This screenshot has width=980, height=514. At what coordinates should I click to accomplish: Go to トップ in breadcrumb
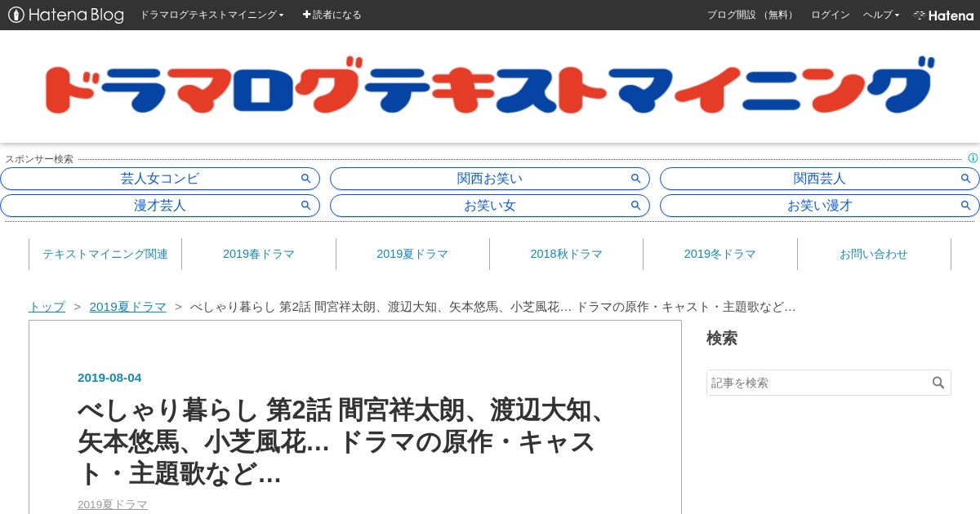pos(47,307)
